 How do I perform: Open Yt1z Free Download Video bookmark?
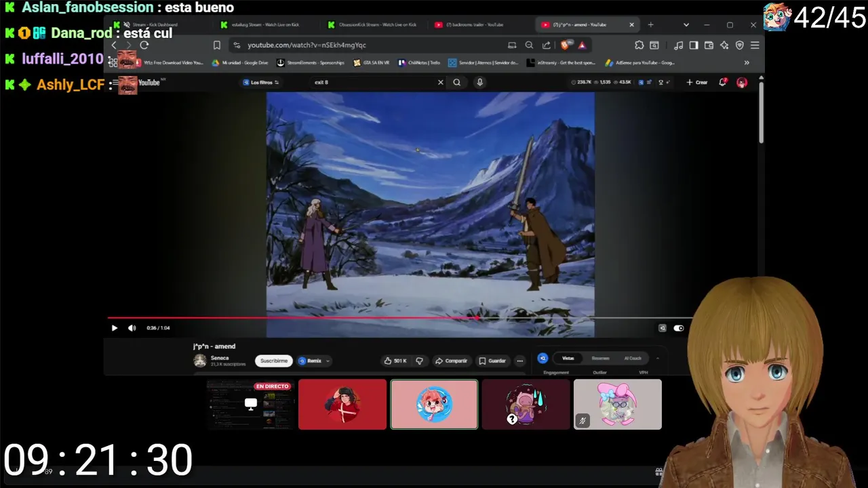(x=169, y=62)
